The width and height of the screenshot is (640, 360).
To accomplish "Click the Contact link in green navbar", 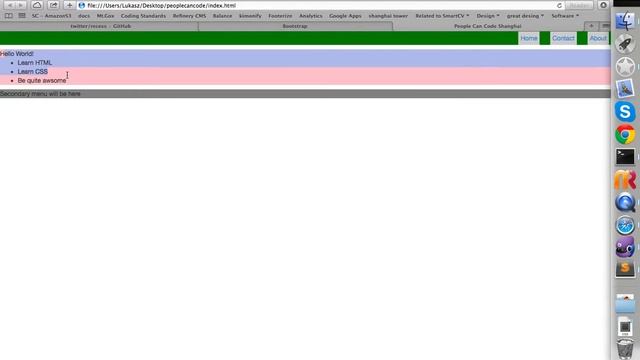I will [563, 38].
